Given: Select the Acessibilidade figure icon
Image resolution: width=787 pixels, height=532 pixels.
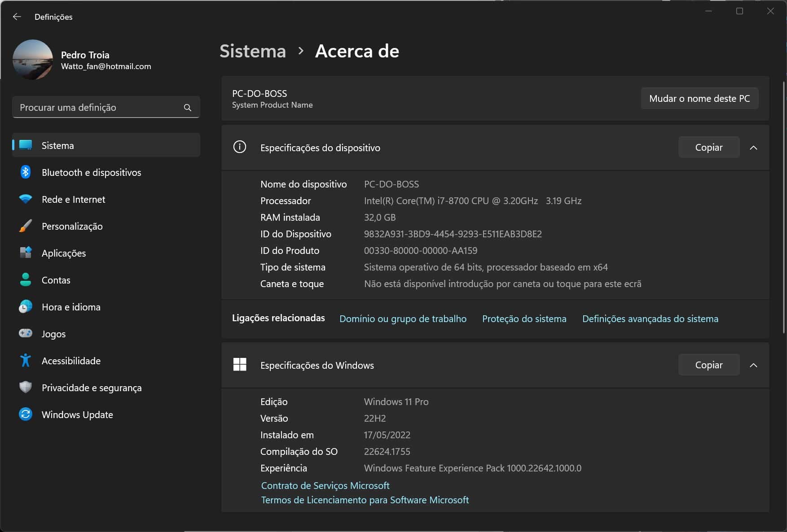Looking at the screenshot, I should [26, 361].
